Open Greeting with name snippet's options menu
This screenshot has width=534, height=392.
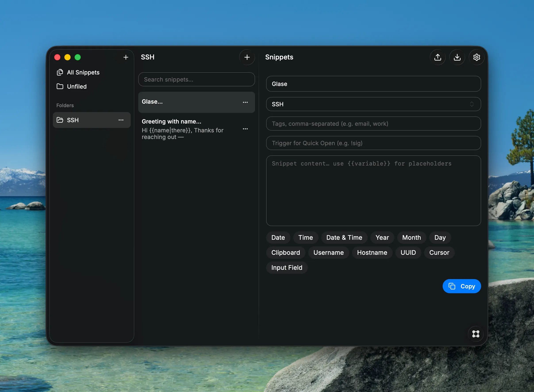click(x=245, y=129)
